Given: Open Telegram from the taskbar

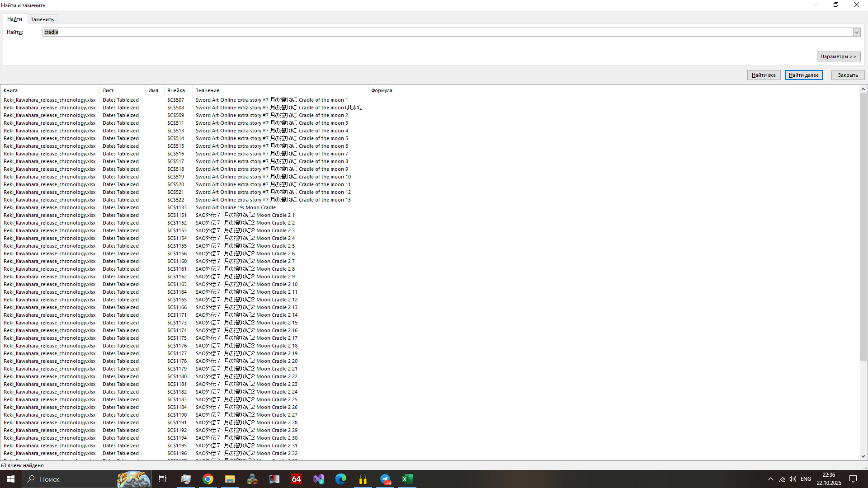Looking at the screenshot, I should [x=385, y=479].
